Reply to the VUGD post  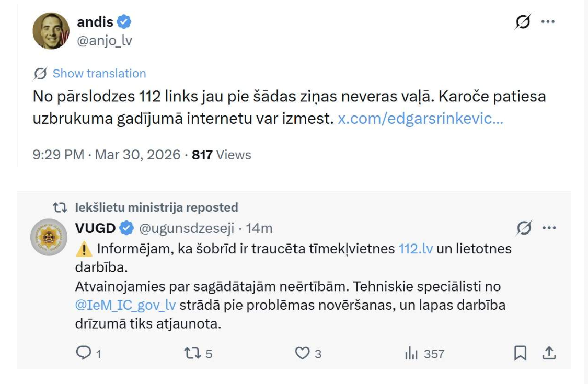click(84, 354)
